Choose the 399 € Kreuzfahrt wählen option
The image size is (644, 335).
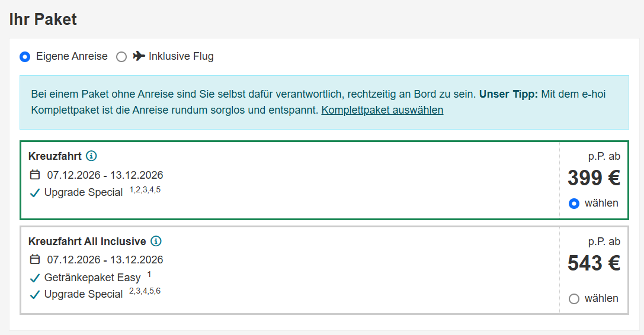coord(573,203)
